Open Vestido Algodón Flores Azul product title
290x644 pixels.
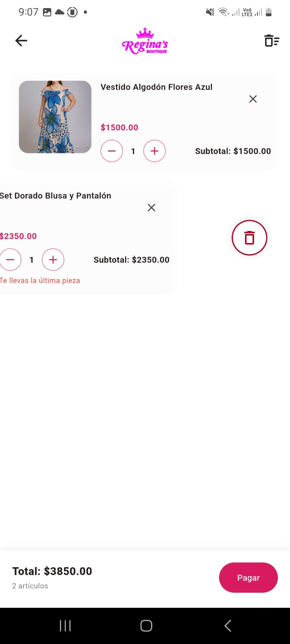pyautogui.click(x=156, y=87)
